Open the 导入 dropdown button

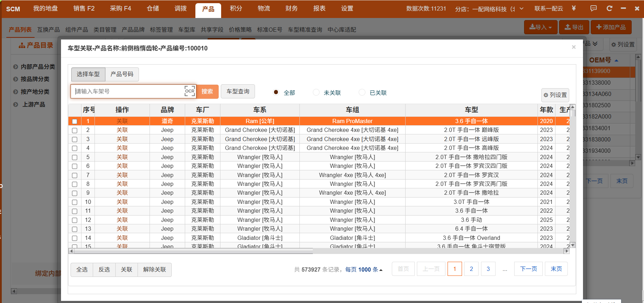pyautogui.click(x=541, y=27)
